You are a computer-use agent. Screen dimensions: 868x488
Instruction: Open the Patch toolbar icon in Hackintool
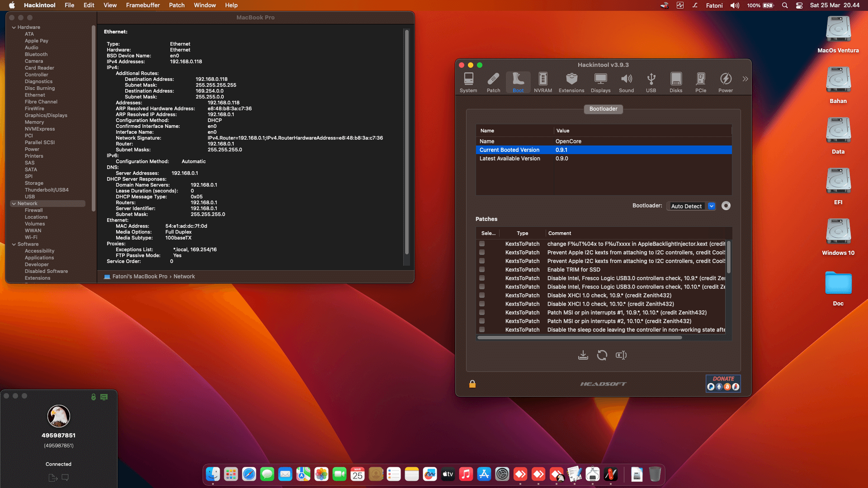tap(493, 83)
